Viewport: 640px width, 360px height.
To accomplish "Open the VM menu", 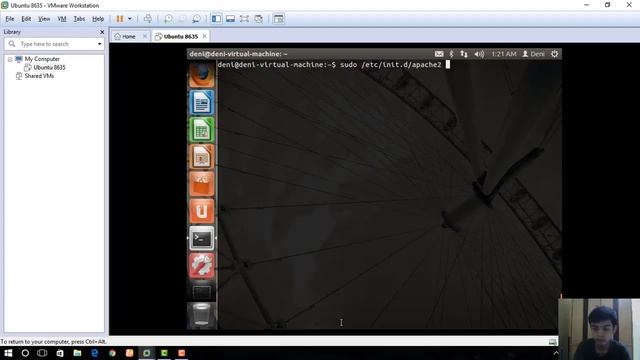I will pos(62,19).
